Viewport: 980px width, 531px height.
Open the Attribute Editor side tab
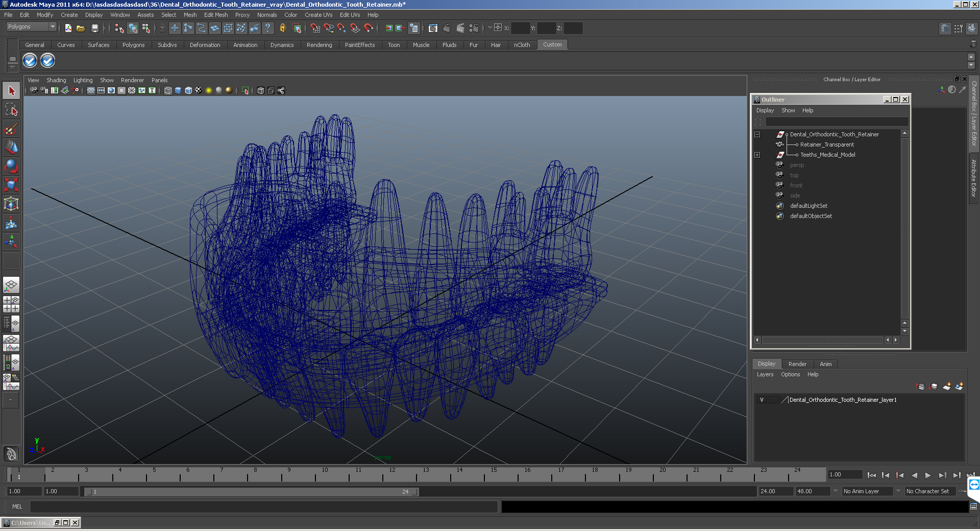(x=974, y=178)
